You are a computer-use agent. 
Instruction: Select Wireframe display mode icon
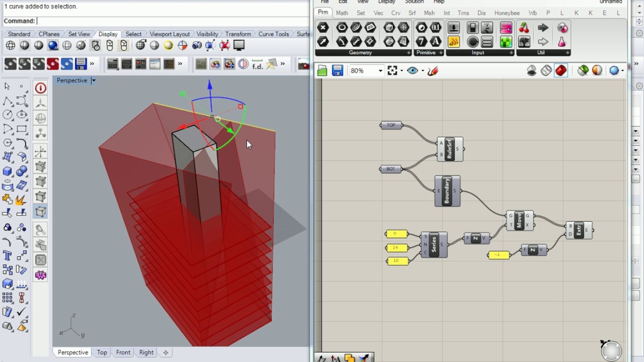coord(11,45)
